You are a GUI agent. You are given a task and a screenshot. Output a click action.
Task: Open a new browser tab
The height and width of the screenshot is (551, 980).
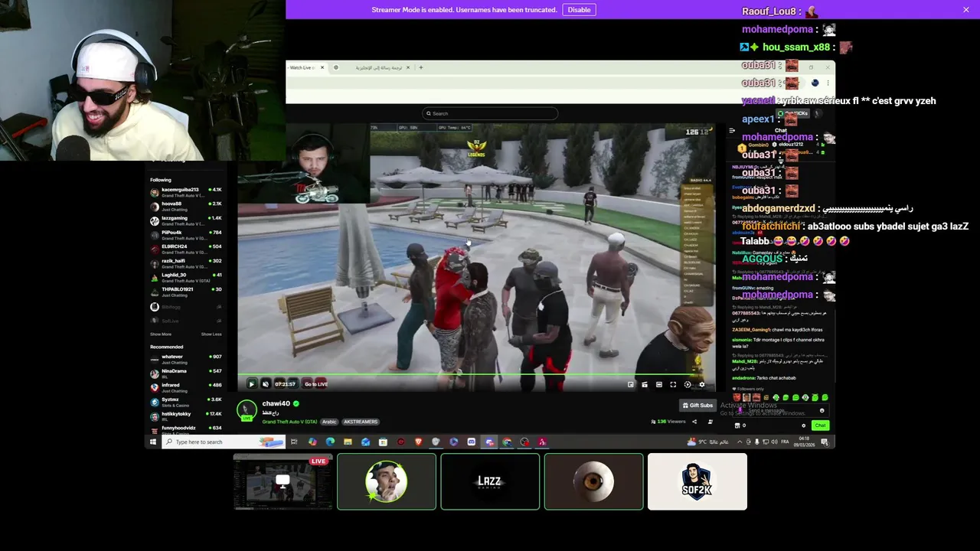[x=420, y=67]
